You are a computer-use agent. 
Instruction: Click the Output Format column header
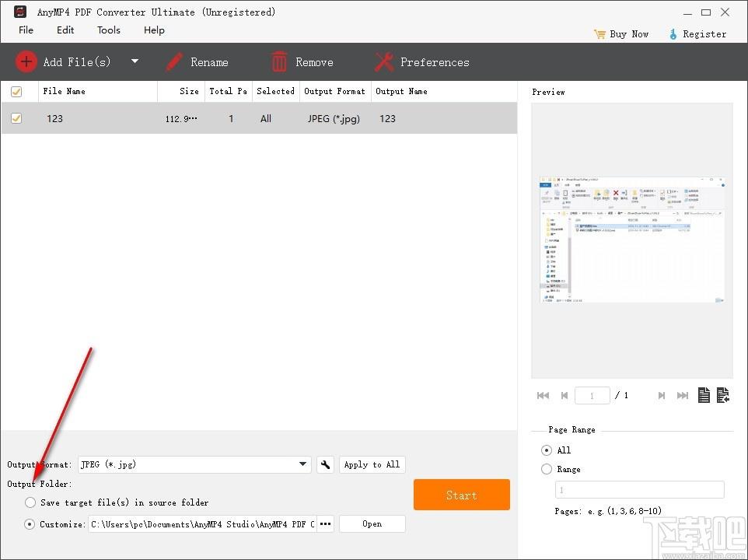[x=334, y=91]
